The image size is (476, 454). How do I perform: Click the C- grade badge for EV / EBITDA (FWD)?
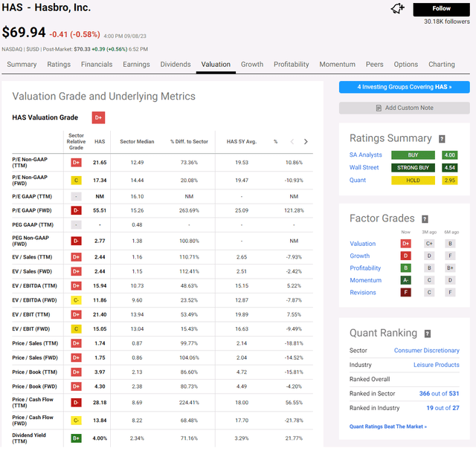pos(76,300)
